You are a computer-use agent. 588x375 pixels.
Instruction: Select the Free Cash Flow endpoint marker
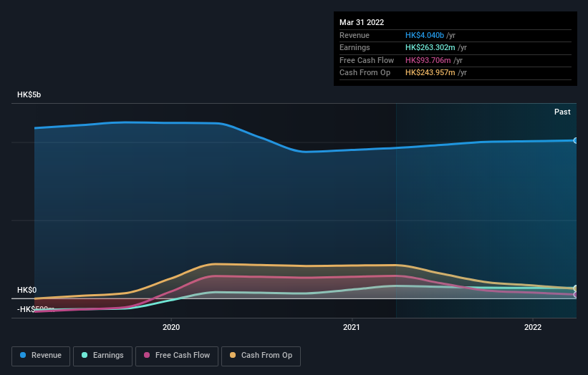(576, 295)
